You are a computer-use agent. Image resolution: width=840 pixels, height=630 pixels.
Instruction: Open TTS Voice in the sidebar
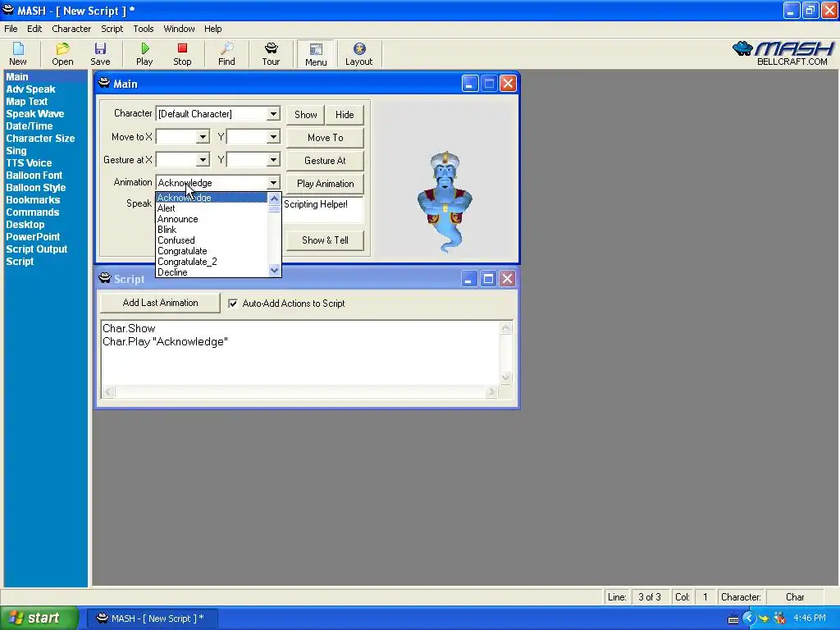(29, 163)
